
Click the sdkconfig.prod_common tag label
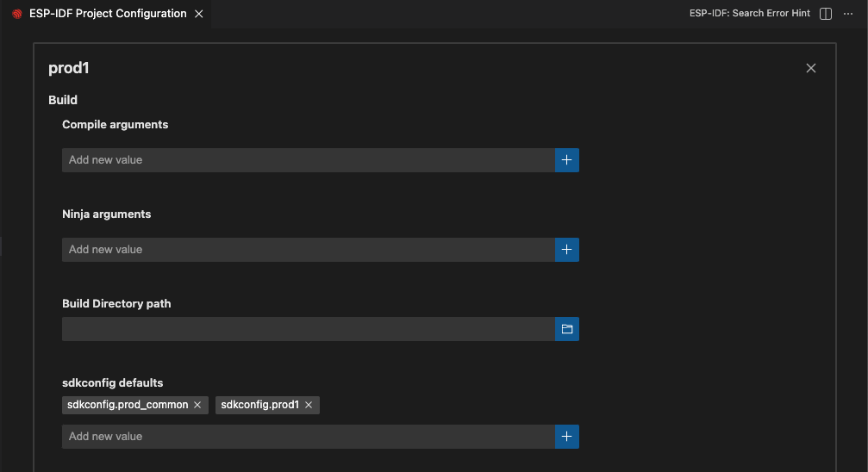pos(127,405)
